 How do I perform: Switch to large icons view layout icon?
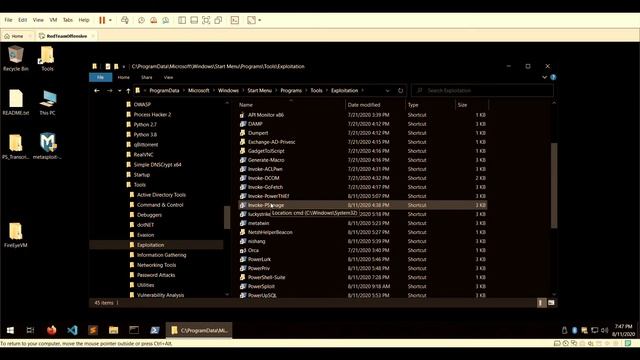[551, 302]
